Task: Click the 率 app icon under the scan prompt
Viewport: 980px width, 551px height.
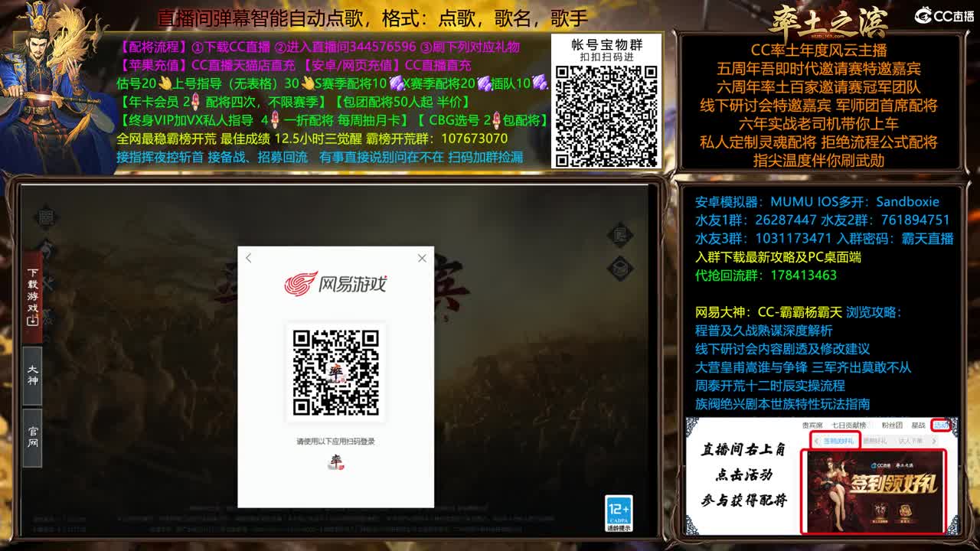Action: coord(336,461)
